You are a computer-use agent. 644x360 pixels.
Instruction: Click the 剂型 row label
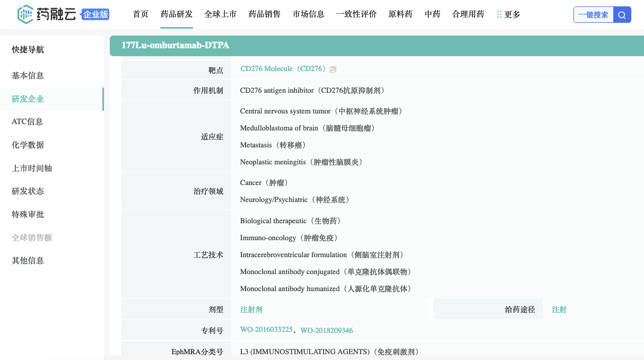tap(216, 310)
